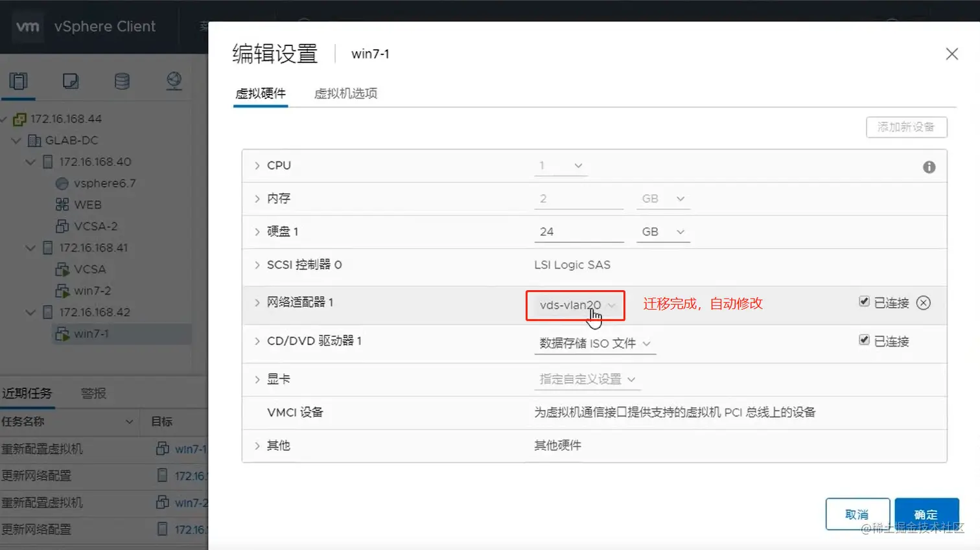Click the VMCI 设备 row label
Viewport: 980px width, 550px height.
tap(295, 413)
